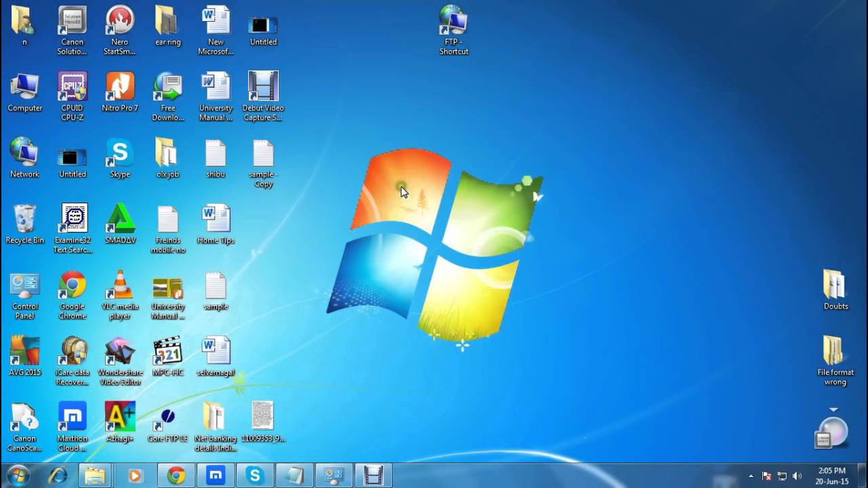Open Nitro Pro 7 from the desktop
This screenshot has height=488, width=868.
[120, 92]
